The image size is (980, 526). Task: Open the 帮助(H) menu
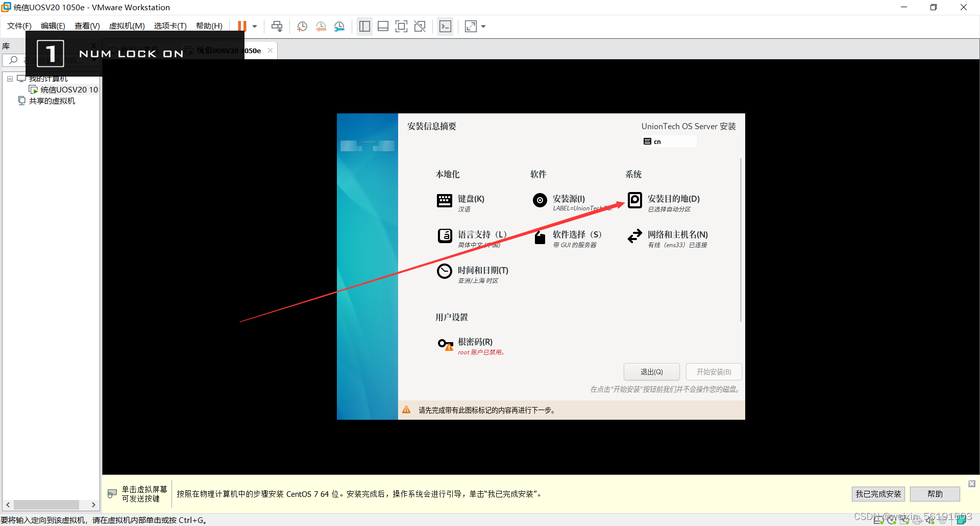tap(209, 26)
